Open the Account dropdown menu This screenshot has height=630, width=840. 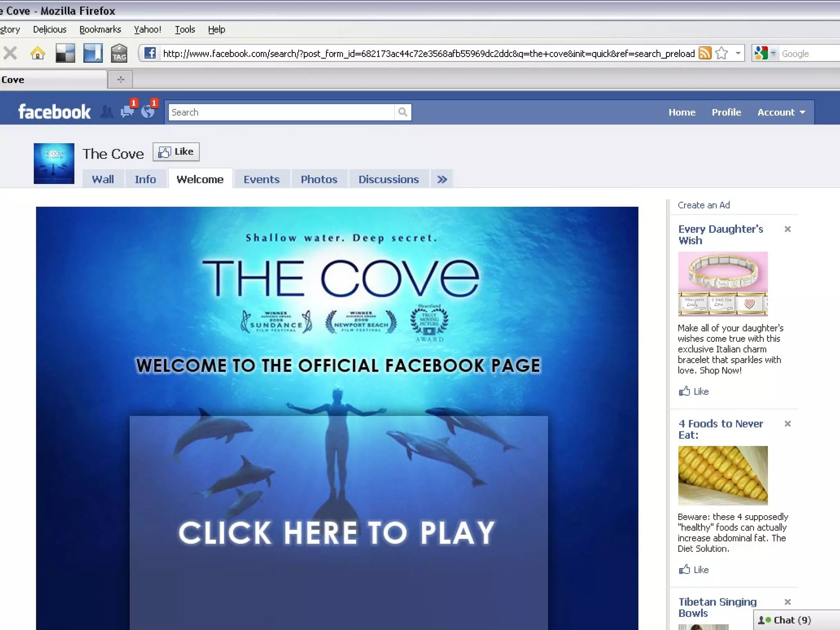(x=781, y=112)
